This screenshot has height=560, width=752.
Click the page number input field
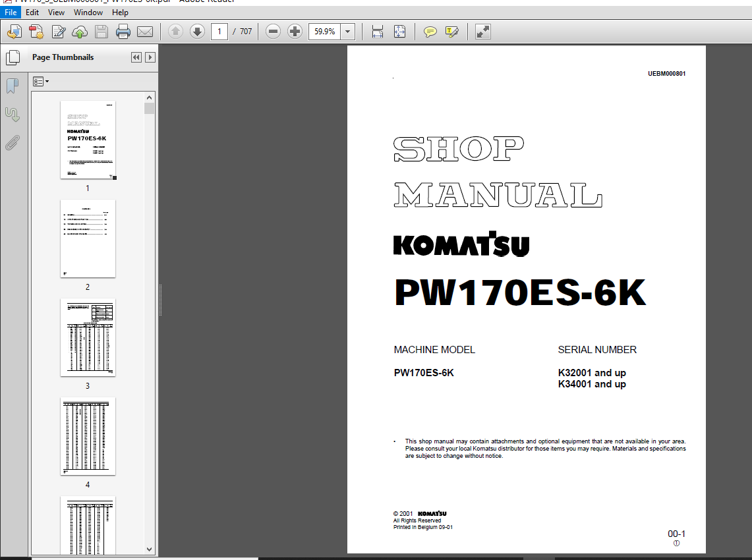pos(219,32)
